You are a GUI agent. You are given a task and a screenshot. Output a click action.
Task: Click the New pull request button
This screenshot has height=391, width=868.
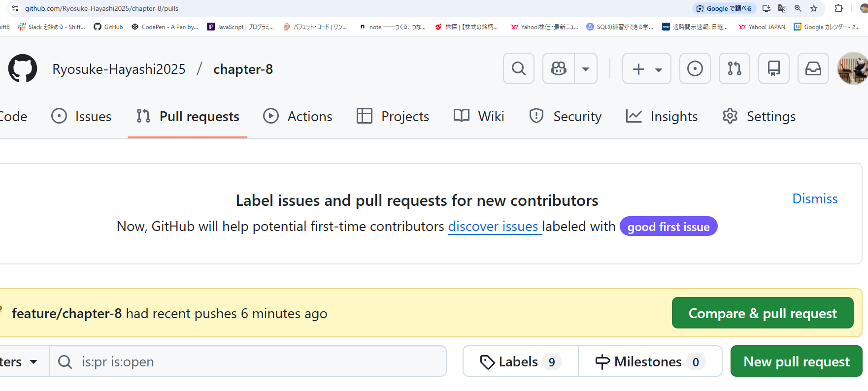(x=796, y=361)
